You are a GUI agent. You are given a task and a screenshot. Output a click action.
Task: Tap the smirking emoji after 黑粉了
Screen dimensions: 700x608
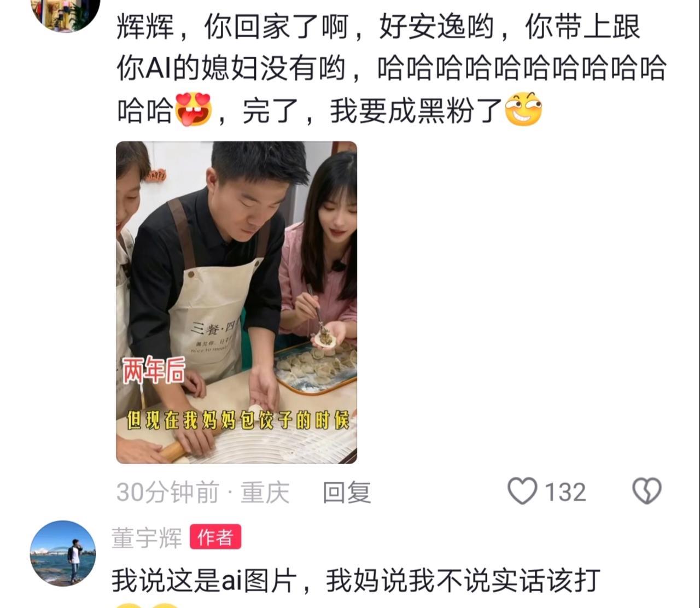click(x=523, y=109)
